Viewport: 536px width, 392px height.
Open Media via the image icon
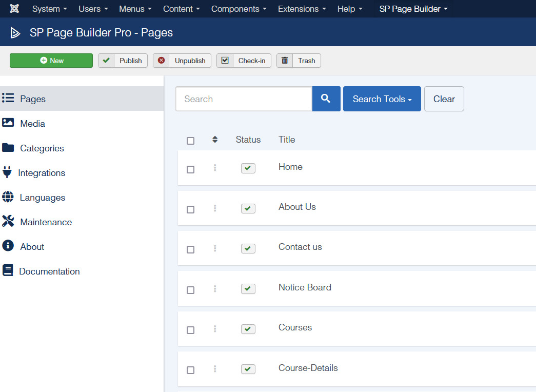coord(8,123)
